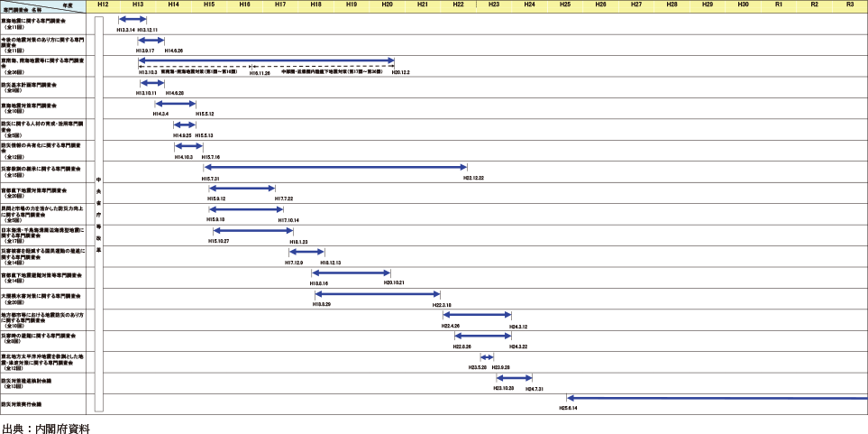Screen dimensions: 868x434
Task: Click the H18.8.29 start date label
Action: (322, 305)
